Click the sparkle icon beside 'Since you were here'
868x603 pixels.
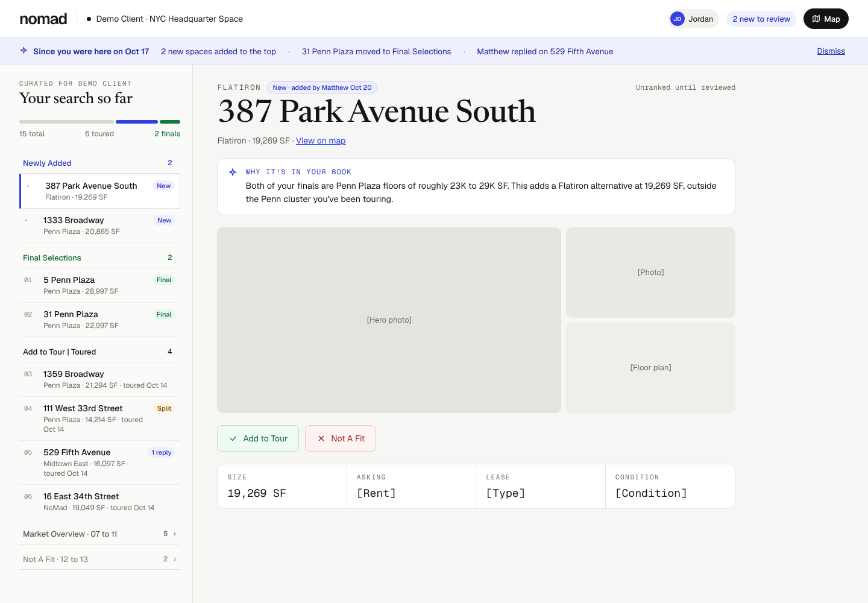click(x=24, y=51)
